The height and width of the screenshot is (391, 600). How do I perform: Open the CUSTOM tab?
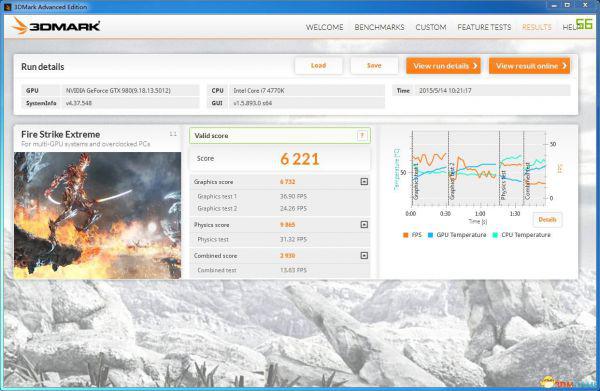[x=431, y=27]
